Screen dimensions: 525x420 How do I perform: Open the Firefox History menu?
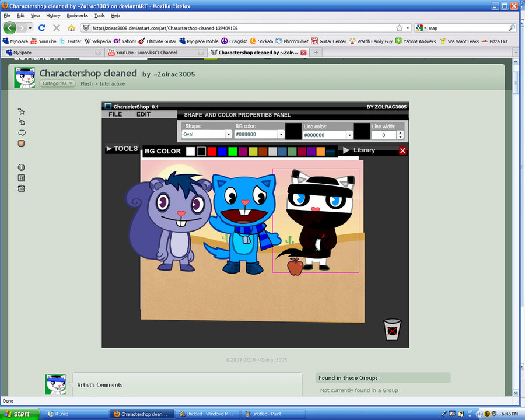tap(53, 16)
